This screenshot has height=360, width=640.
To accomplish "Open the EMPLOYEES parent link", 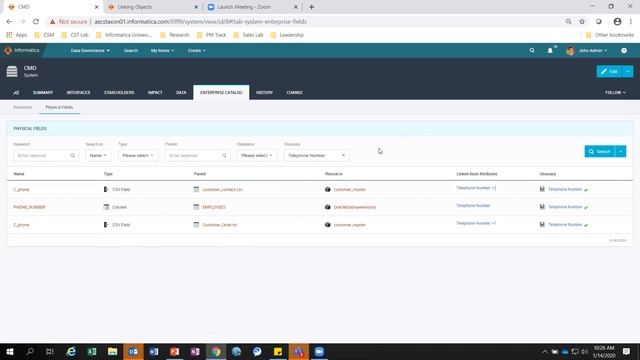I will point(214,207).
